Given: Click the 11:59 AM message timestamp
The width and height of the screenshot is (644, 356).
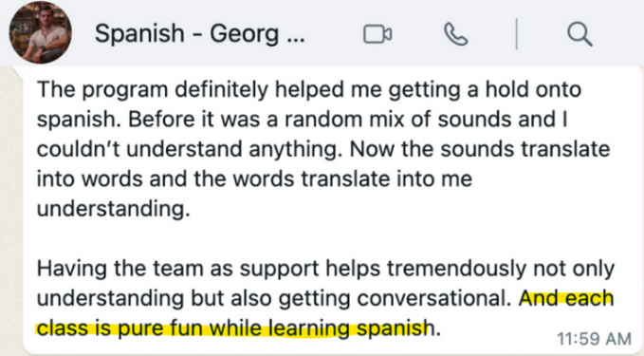Looking at the screenshot, I should (594, 339).
